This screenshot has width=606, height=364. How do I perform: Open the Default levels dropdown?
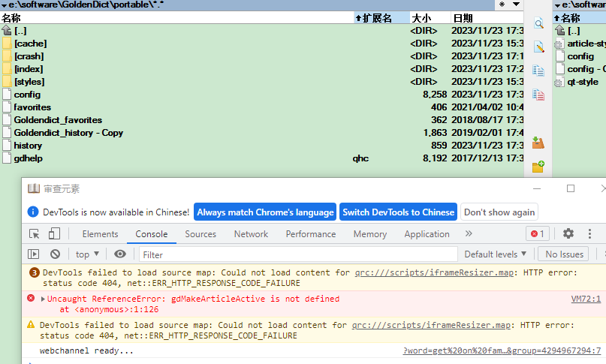tap(495, 254)
